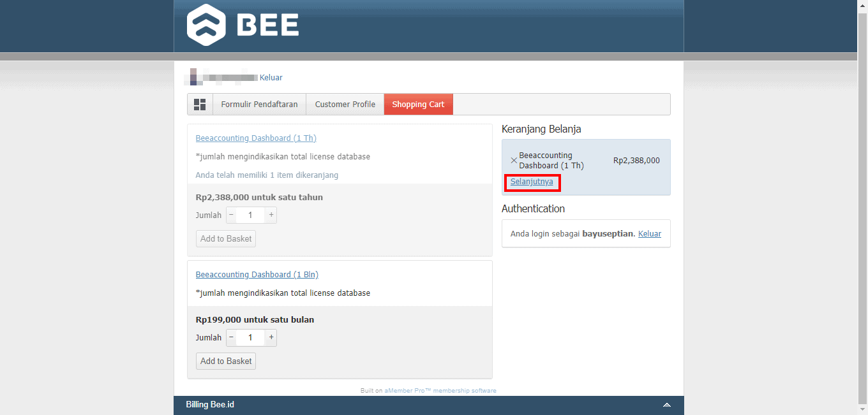The width and height of the screenshot is (868, 415).
Task: Click Selanjutnya to proceed to checkout
Action: click(x=532, y=182)
